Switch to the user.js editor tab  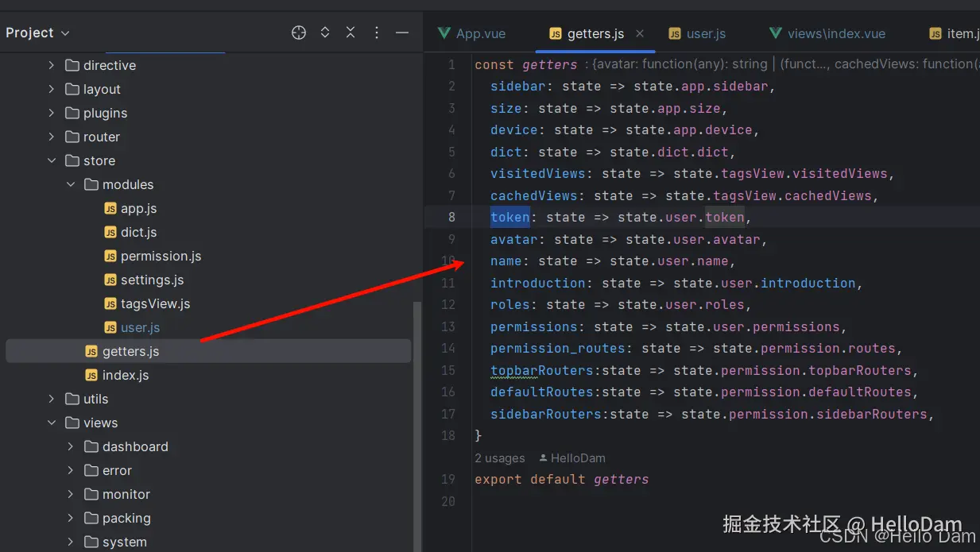point(697,33)
